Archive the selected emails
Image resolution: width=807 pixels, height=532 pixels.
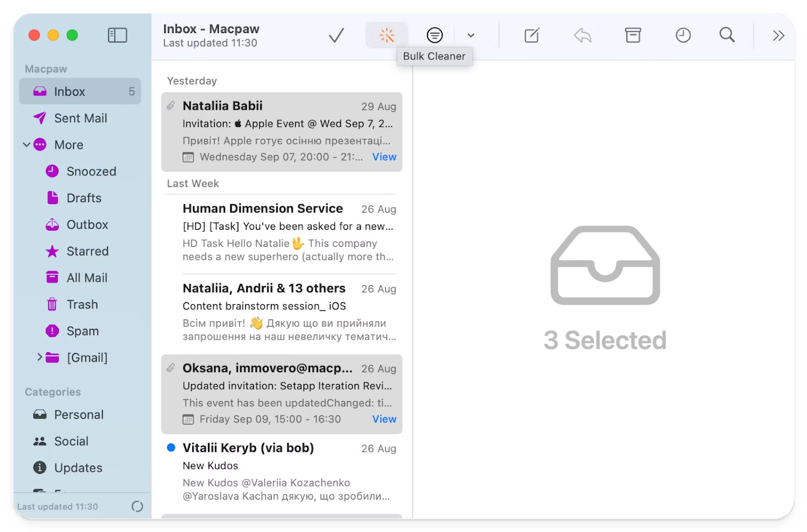click(x=633, y=35)
